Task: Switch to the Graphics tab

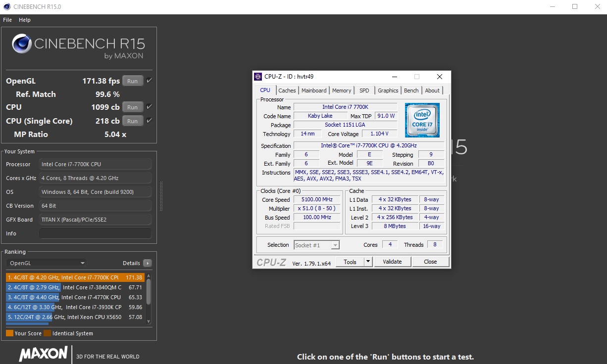Action: coord(388,91)
